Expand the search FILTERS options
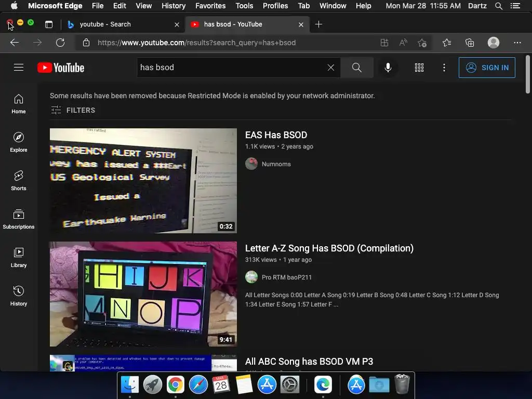532x399 pixels. click(x=73, y=110)
